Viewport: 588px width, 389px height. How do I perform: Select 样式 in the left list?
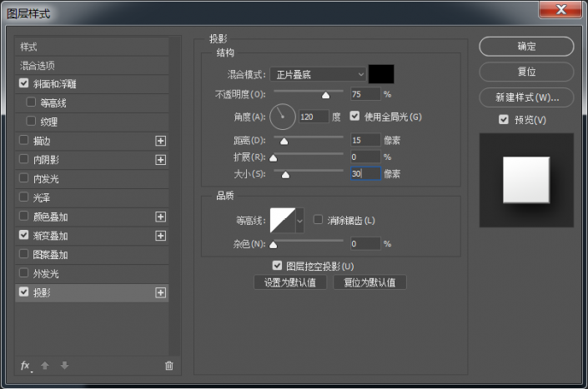[92, 47]
